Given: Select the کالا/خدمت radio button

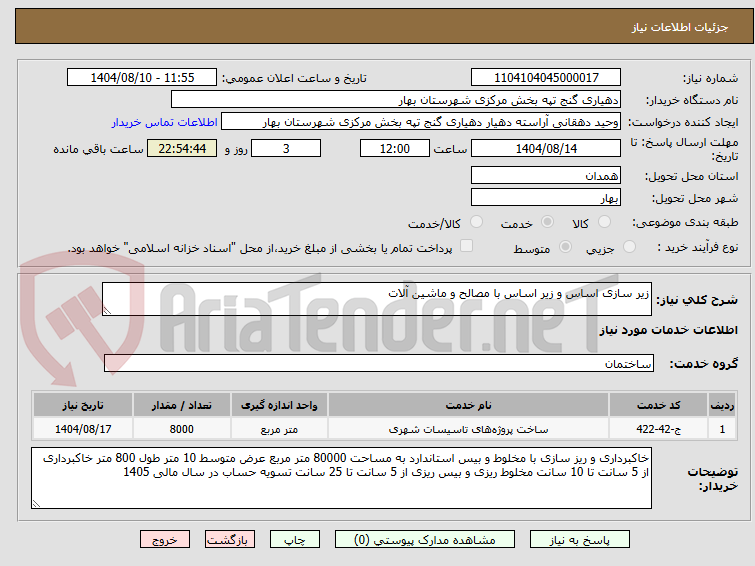Looking at the screenshot, I should (476, 222).
